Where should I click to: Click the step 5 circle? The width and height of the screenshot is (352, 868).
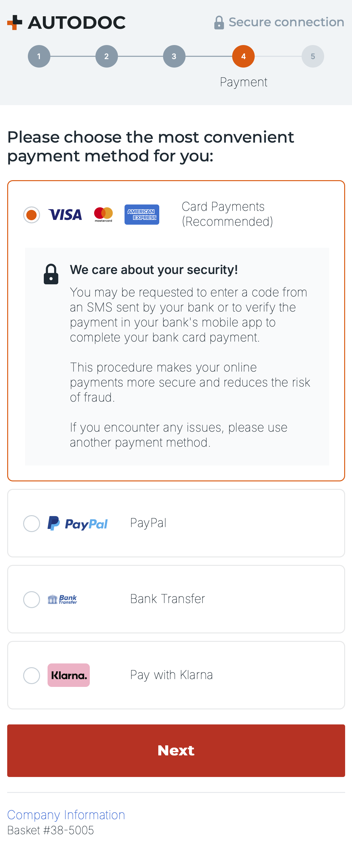coord(313,56)
